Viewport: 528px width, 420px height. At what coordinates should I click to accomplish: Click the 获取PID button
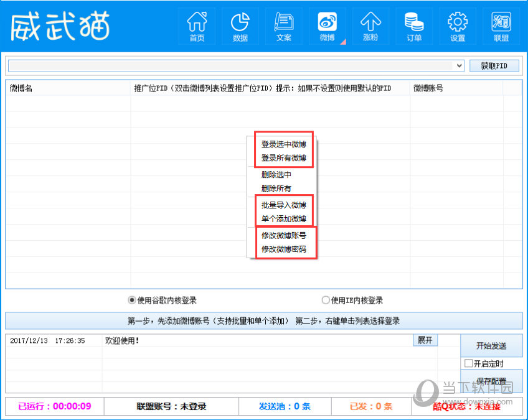(x=494, y=65)
